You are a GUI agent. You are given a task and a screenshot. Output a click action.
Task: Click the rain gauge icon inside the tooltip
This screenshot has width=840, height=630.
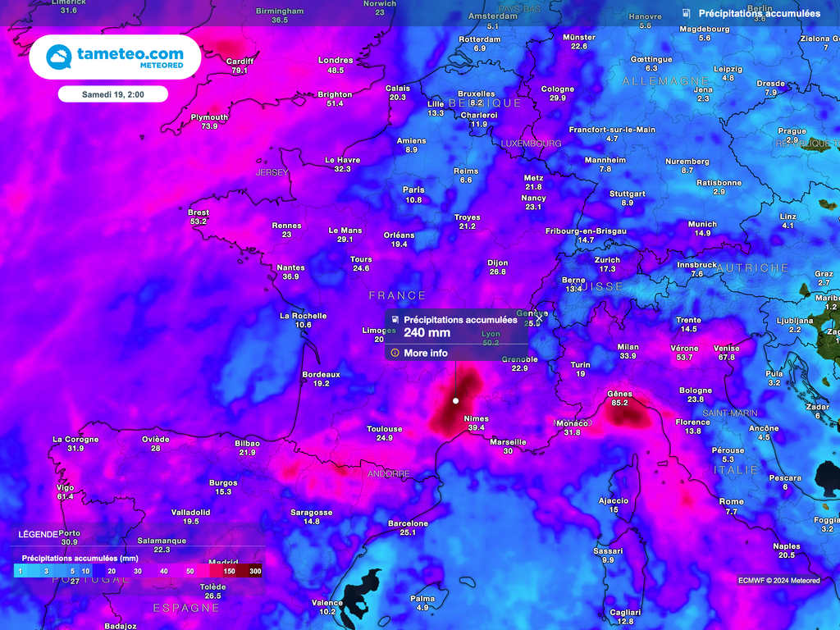pos(395,320)
